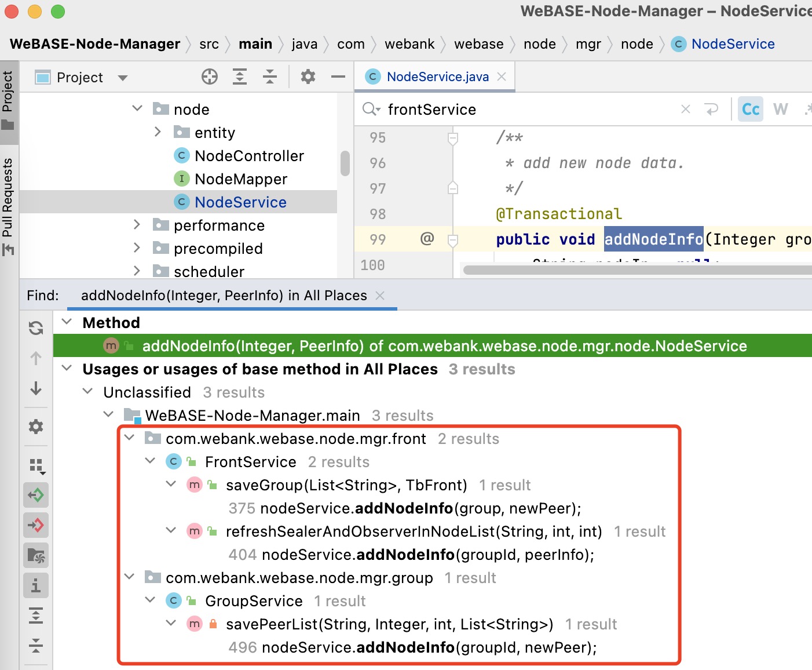The image size is (812, 670).
Task: Click the @Transactional annotation
Action: coord(559,214)
